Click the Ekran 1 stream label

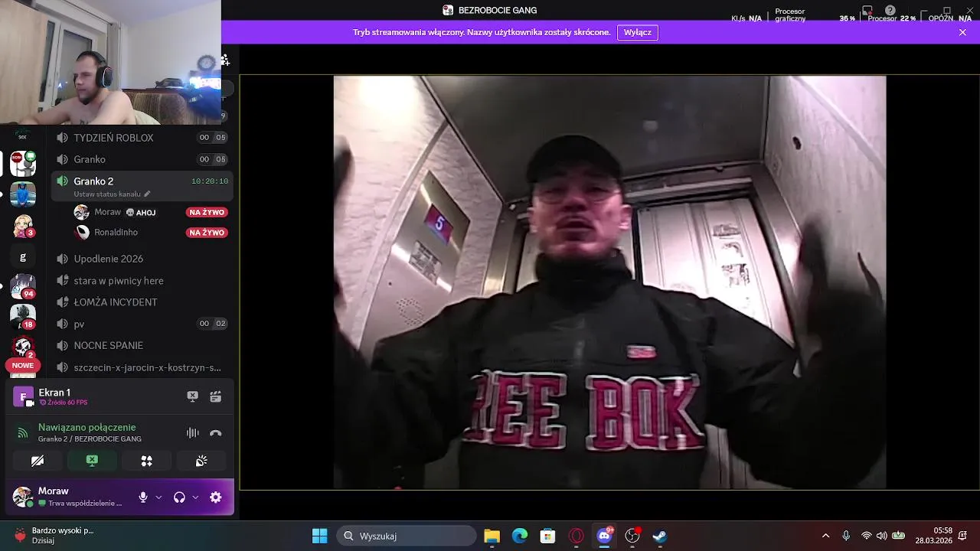coord(54,393)
